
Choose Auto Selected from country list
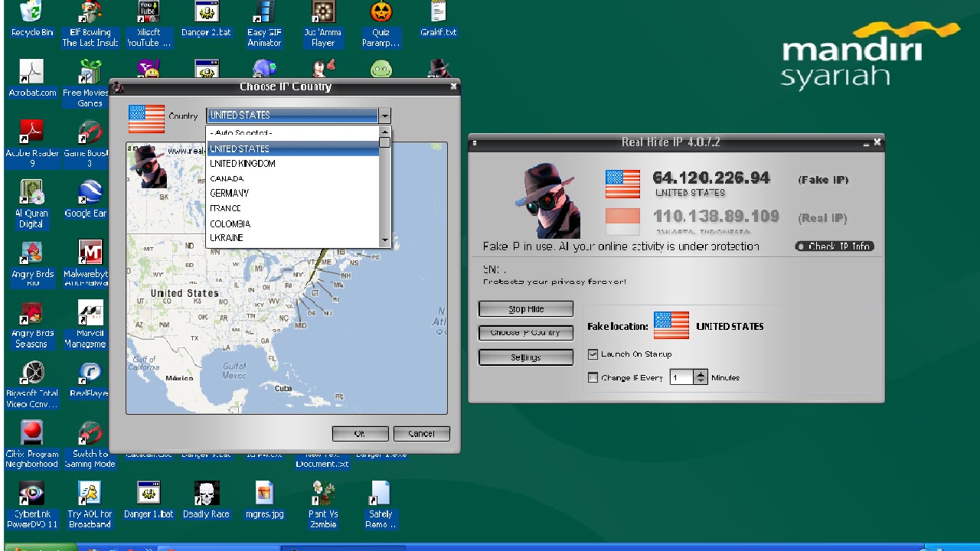pyautogui.click(x=292, y=133)
